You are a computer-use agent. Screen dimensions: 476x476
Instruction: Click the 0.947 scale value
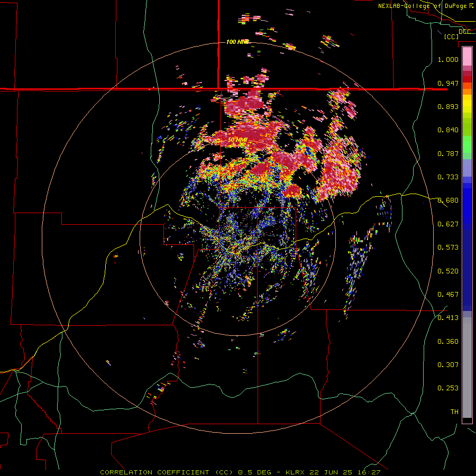[x=448, y=83]
